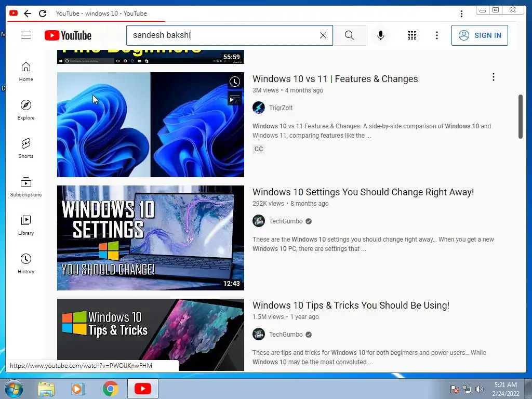Open Library in the sidebar

(26, 225)
